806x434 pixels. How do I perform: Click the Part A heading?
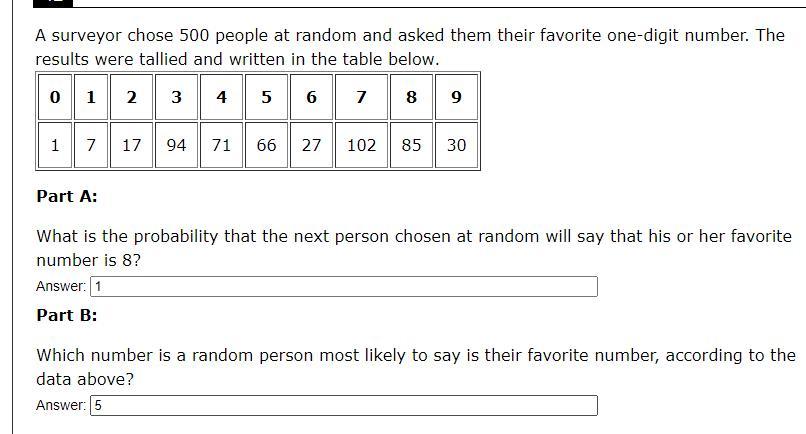point(67,196)
